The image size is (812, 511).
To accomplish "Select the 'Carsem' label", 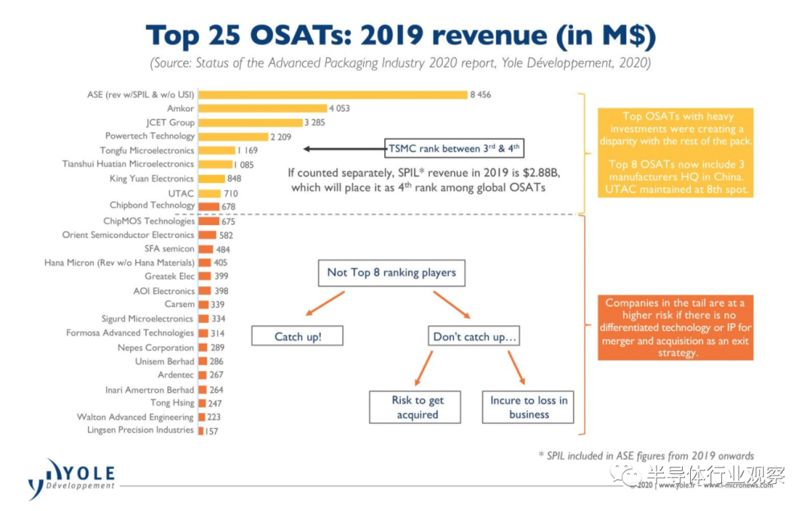I will [180, 304].
